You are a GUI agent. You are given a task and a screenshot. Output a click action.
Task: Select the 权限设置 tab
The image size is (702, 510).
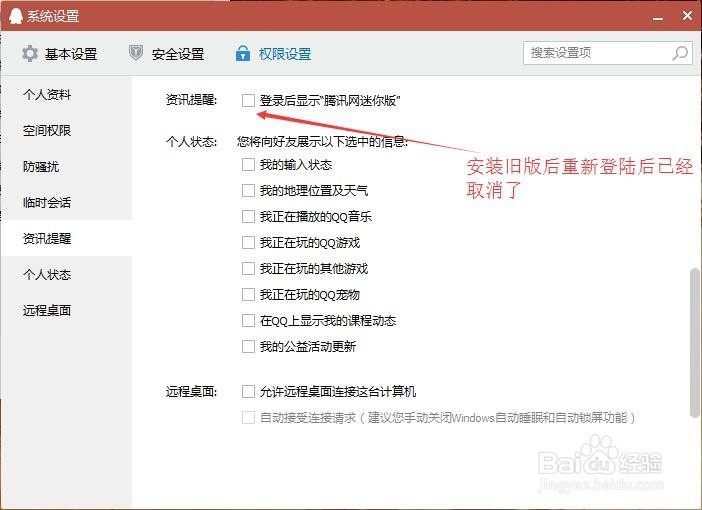click(x=273, y=54)
